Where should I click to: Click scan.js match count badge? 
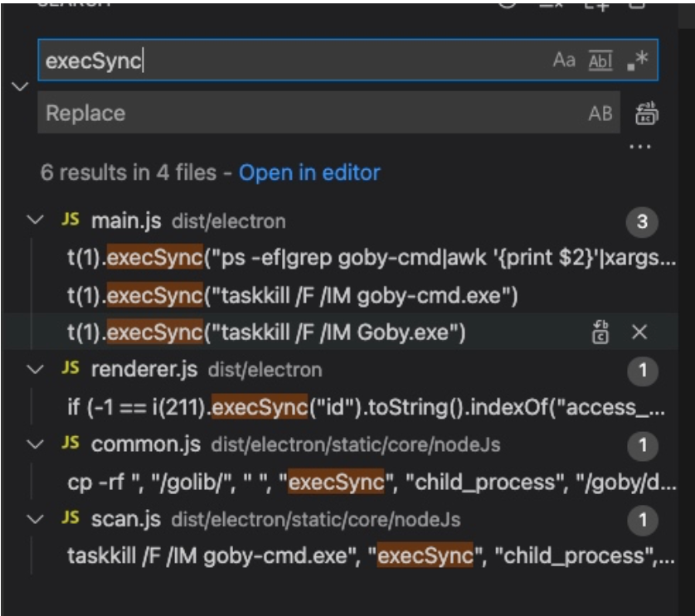point(643,521)
